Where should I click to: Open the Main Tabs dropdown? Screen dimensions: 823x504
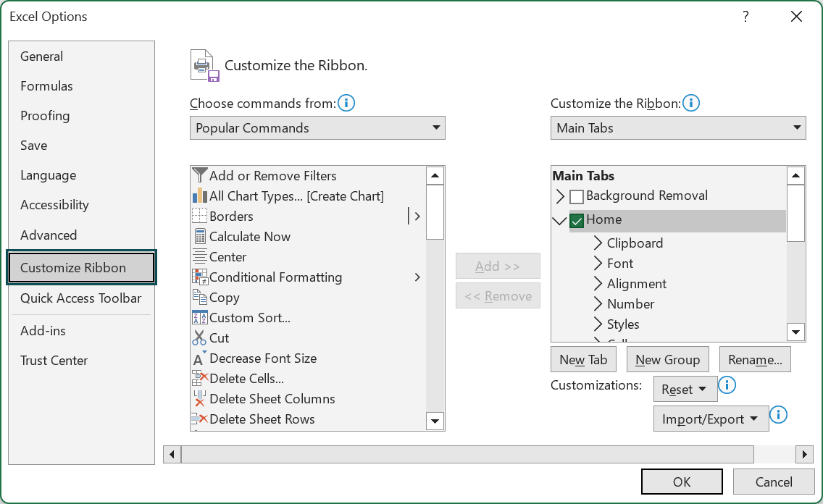click(678, 128)
